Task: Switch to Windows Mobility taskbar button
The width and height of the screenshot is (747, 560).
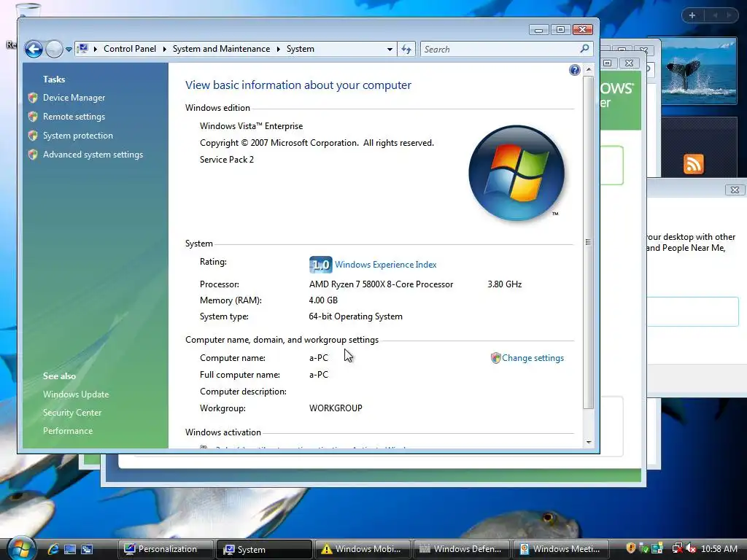Action: (x=363, y=549)
